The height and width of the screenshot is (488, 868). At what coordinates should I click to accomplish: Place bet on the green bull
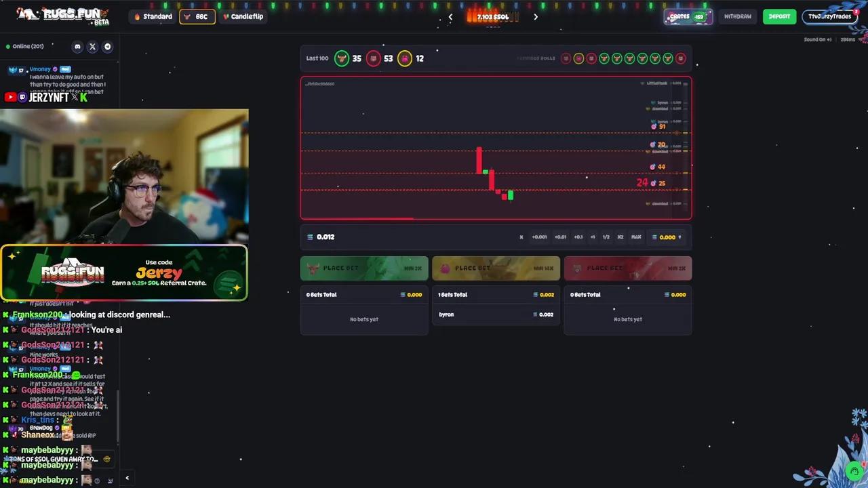coord(364,268)
